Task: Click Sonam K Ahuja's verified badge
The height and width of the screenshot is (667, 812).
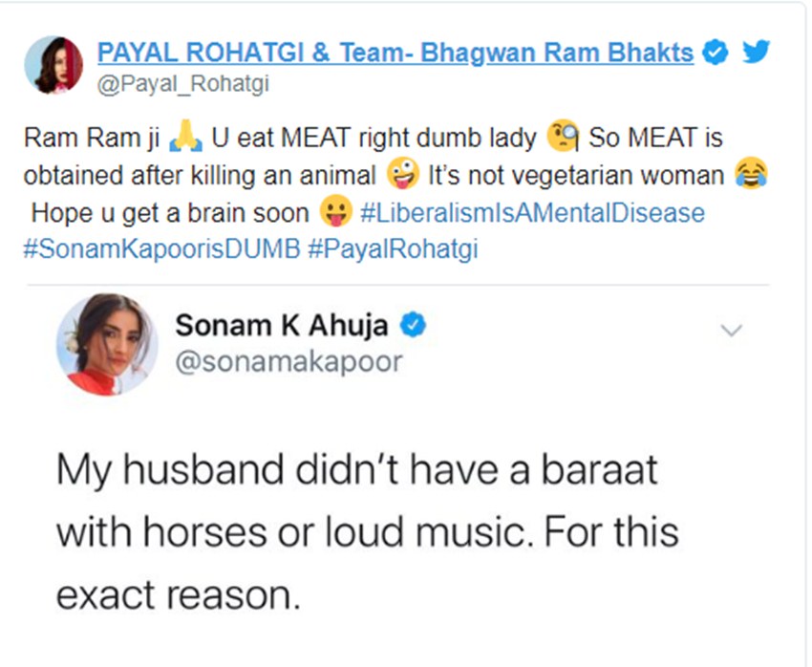Action: 412,326
